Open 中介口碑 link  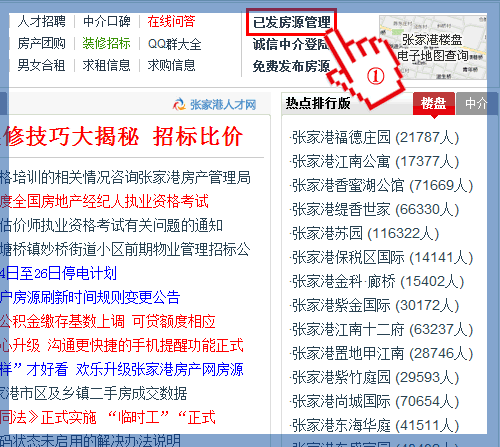(x=107, y=21)
